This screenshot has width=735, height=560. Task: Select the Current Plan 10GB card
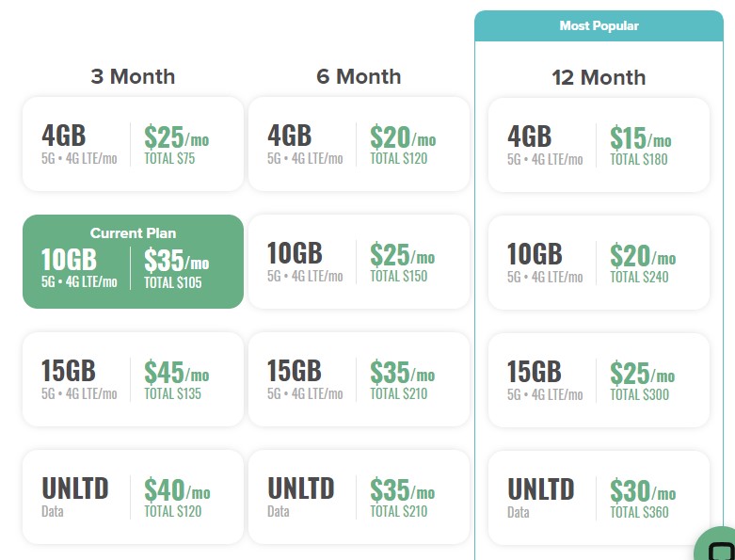click(x=133, y=262)
